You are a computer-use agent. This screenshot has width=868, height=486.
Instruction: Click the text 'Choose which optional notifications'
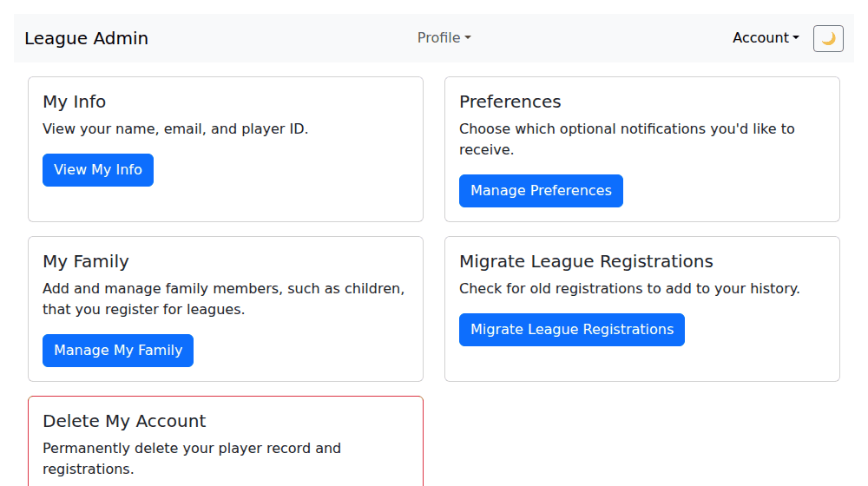[x=582, y=129]
